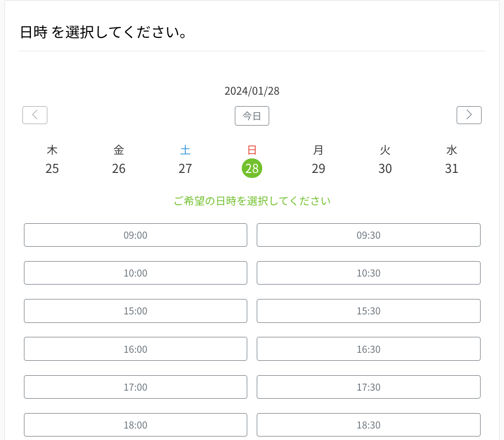
Task: Pick the 18:00 evening slot
Action: point(135,425)
